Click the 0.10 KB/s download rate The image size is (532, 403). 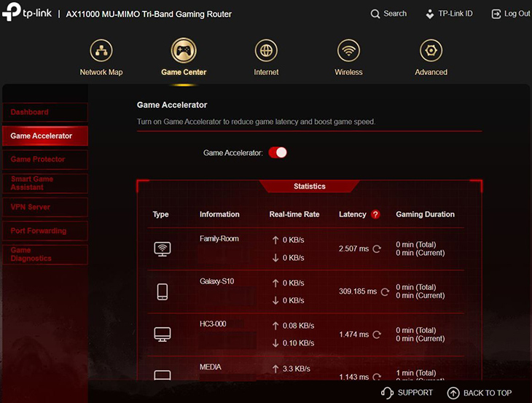tap(298, 343)
